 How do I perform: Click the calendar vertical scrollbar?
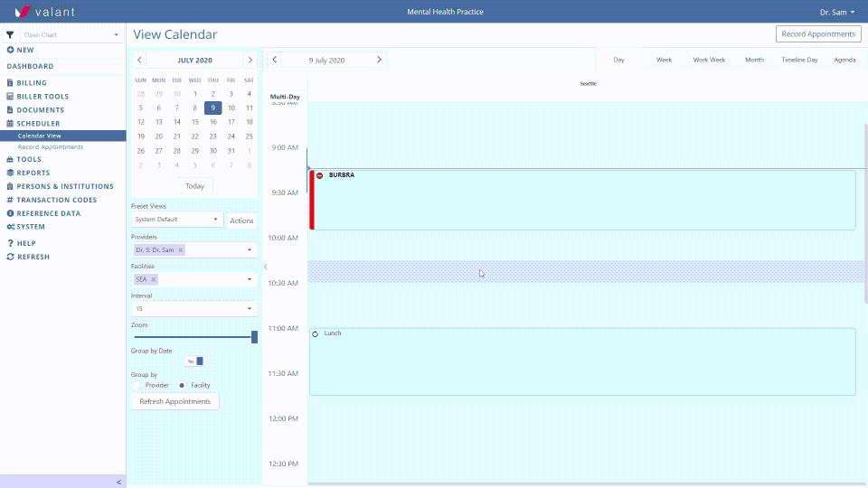[x=866, y=213]
